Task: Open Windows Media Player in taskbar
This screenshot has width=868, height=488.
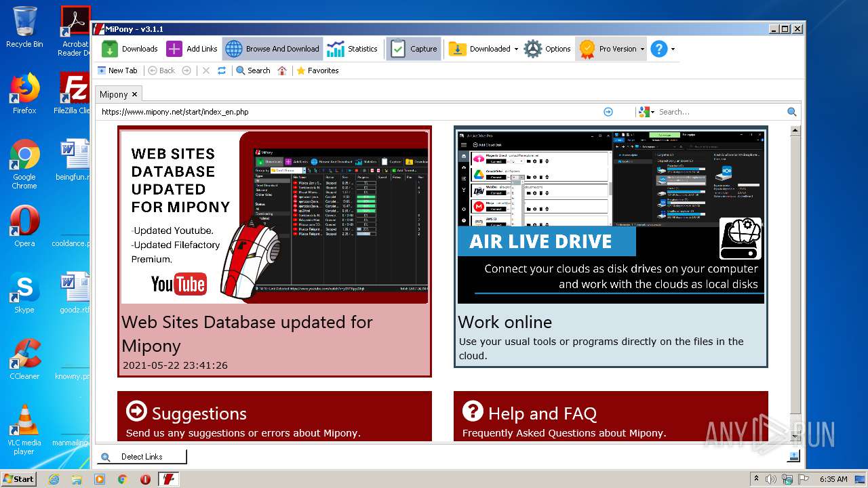Action: tap(100, 479)
